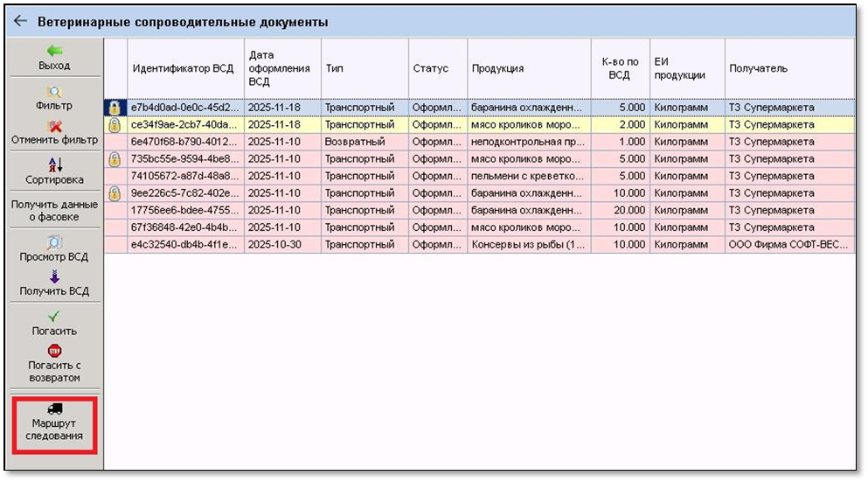The width and height of the screenshot is (868, 482).
Task: Click the back arrow in the title bar
Action: pyautogui.click(x=21, y=21)
